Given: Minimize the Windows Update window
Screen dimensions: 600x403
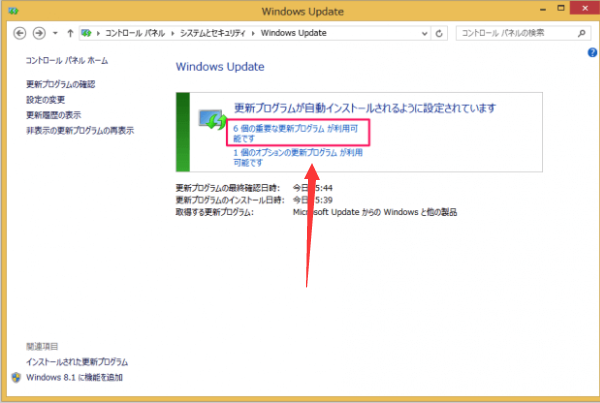Looking at the screenshot, I should 543,9.
